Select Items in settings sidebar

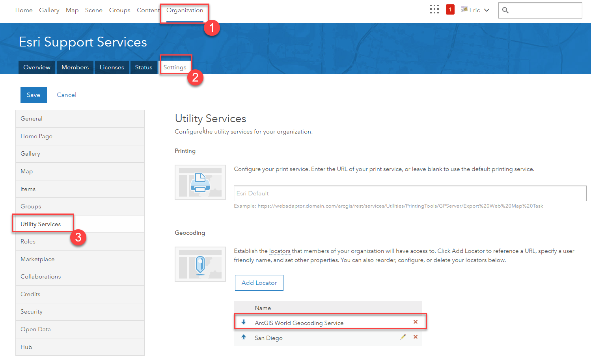point(80,189)
